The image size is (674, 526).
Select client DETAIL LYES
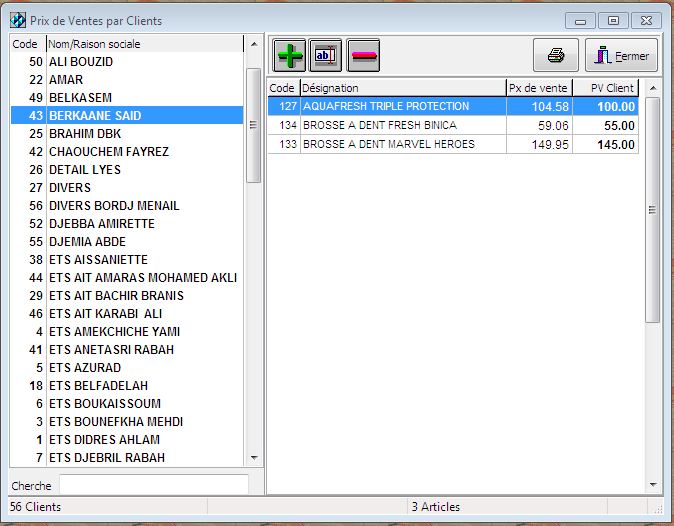[x=127, y=170]
